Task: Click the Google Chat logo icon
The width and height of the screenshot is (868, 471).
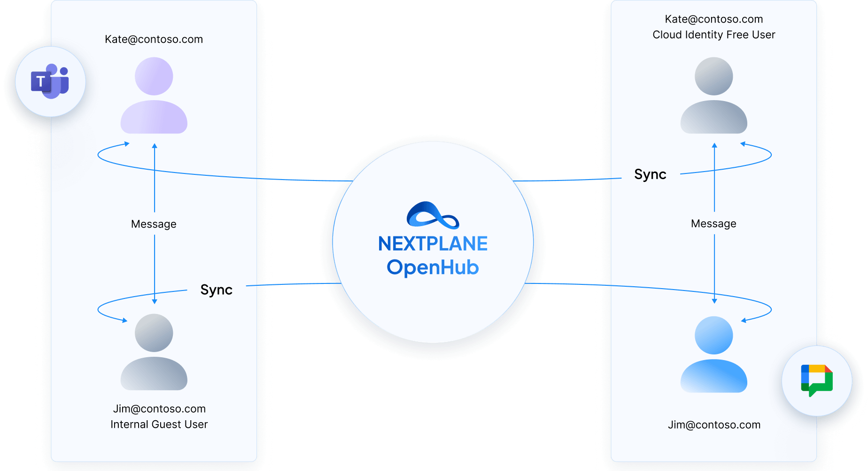Action: [x=817, y=380]
